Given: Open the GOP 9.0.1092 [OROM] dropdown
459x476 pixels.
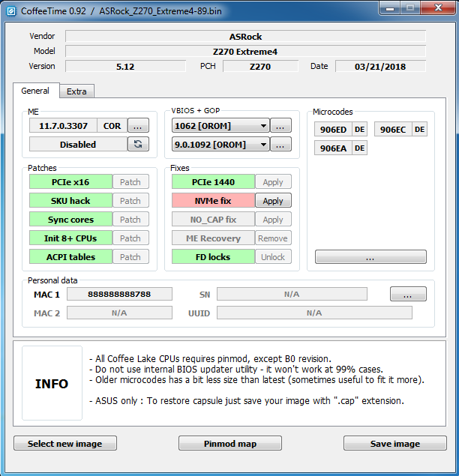Looking at the screenshot, I should coord(220,145).
